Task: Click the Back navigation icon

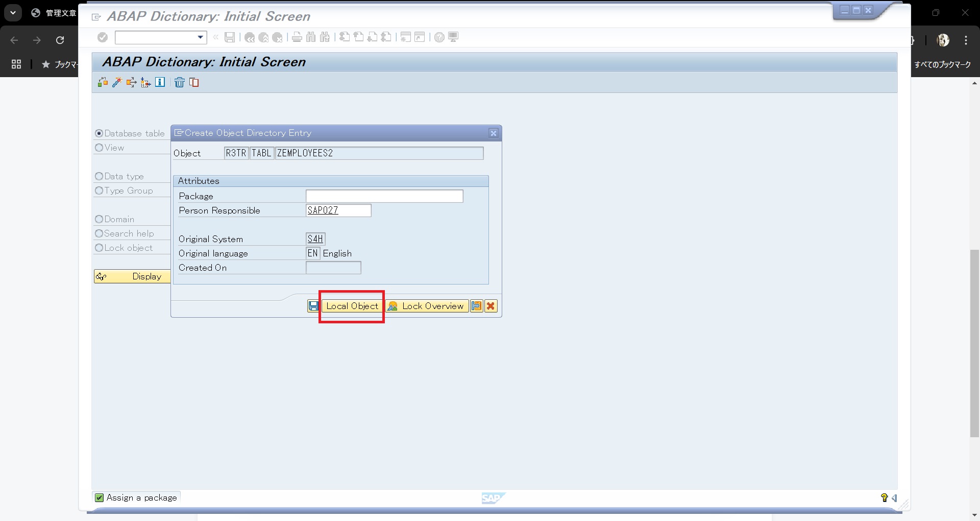Action: tap(249, 37)
